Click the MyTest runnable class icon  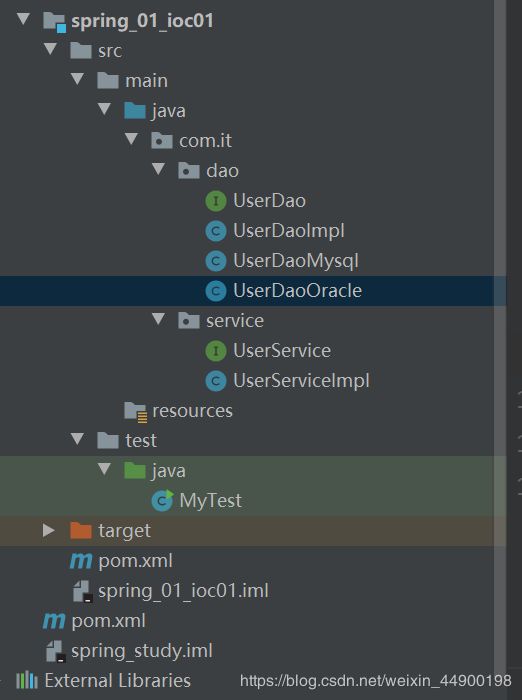click(x=162, y=500)
